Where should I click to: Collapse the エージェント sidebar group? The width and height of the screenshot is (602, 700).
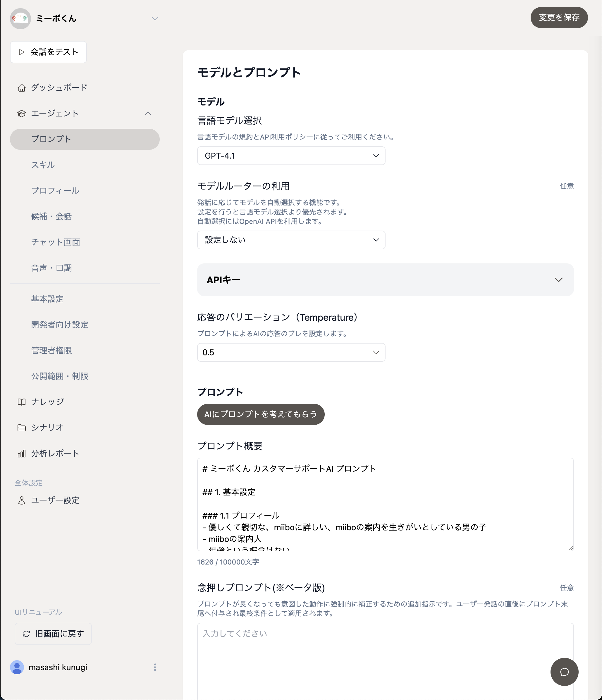(148, 114)
